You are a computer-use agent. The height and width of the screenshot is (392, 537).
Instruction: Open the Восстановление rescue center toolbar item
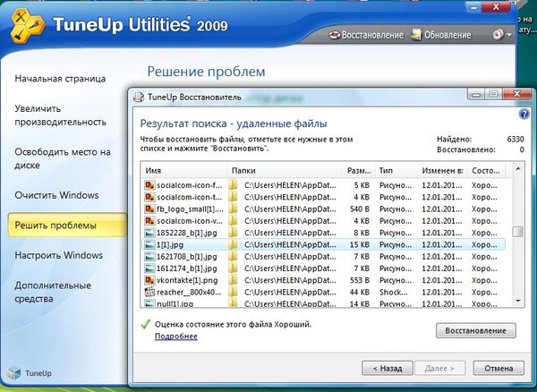click(366, 35)
